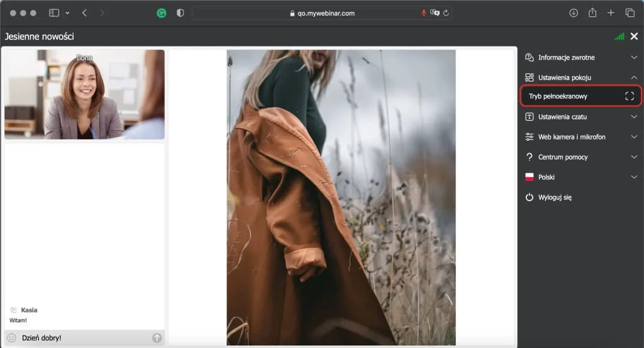This screenshot has width=644, height=348.
Task: Click the green Grammarly extension icon
Action: (x=162, y=13)
